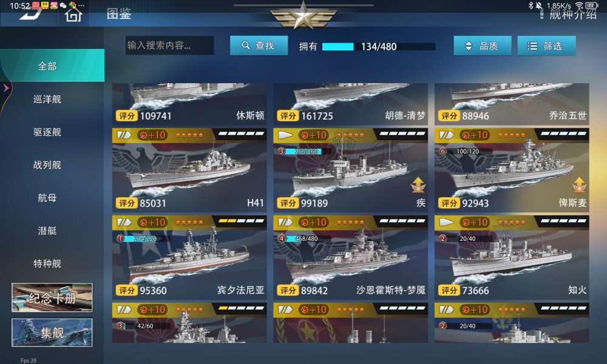Click the search input field
The image size is (607, 364).
click(x=169, y=45)
